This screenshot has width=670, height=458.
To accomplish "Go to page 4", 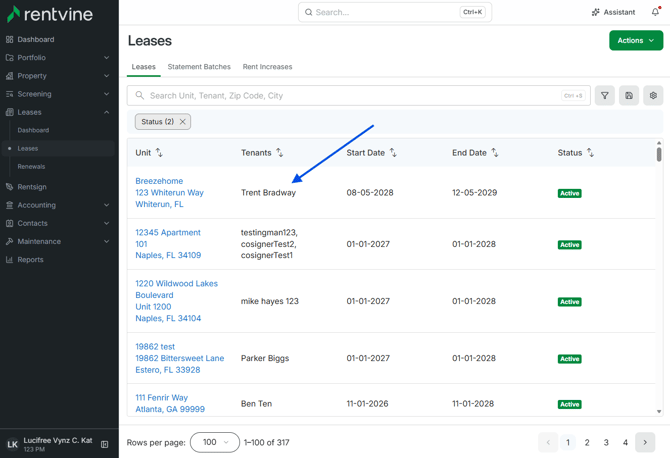I will [625, 442].
